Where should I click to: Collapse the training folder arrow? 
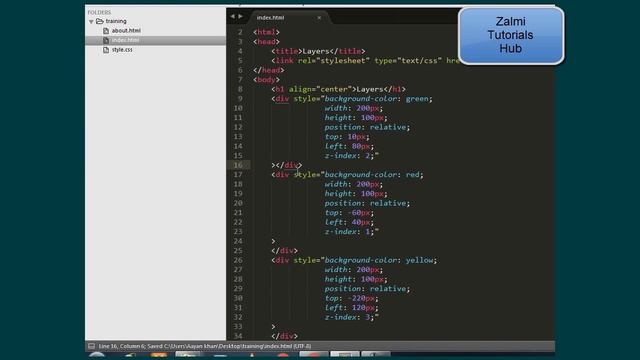(91, 21)
